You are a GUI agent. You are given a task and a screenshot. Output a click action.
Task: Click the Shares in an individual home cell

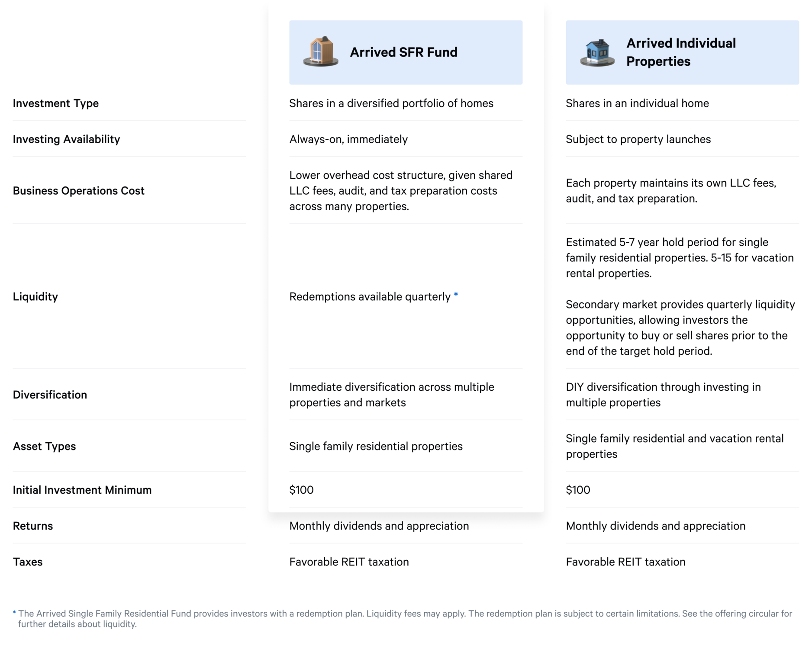637,103
